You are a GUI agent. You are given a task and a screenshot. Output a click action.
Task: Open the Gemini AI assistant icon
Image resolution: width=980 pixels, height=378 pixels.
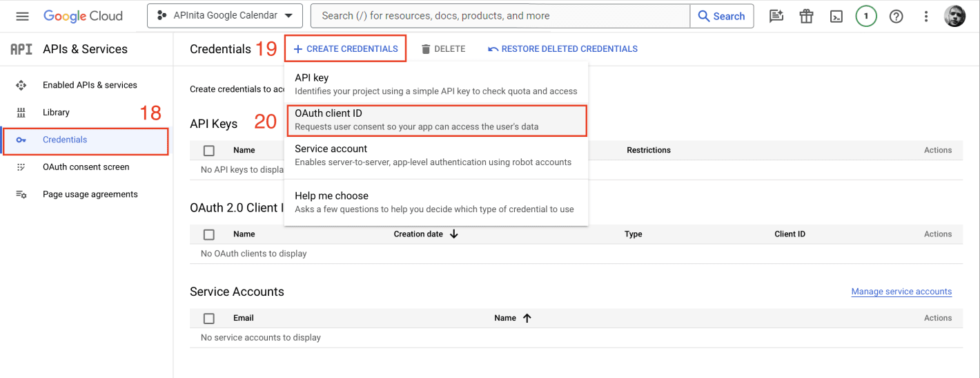tap(776, 16)
